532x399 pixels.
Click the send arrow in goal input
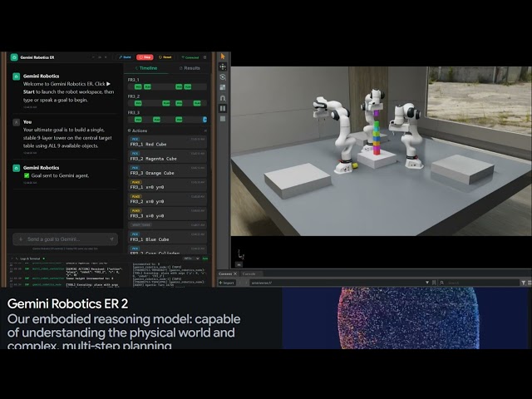(111, 239)
